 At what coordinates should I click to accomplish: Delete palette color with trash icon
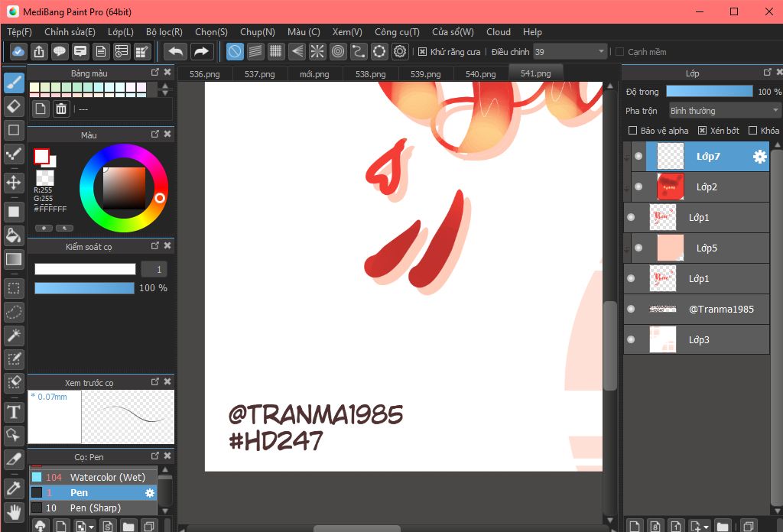(61, 109)
